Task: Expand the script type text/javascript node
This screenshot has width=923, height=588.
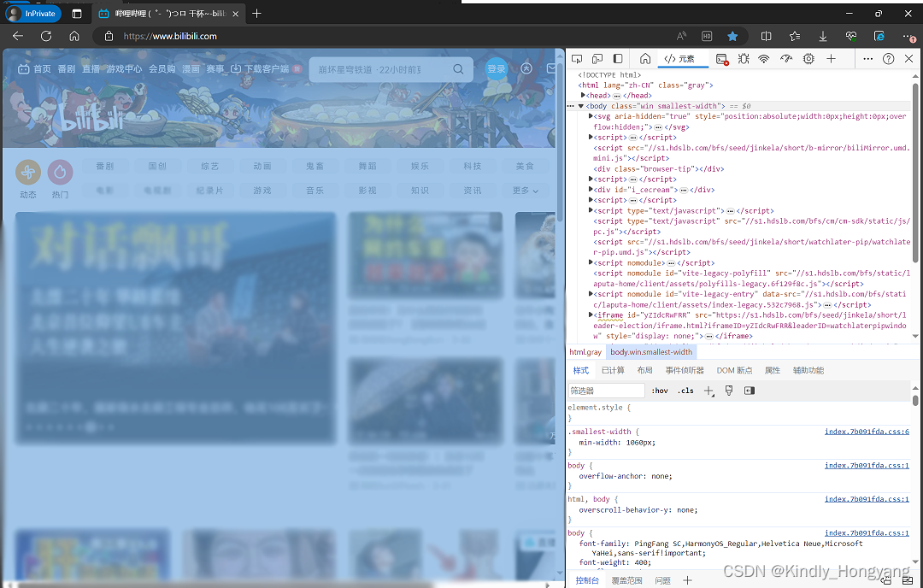Action: [591, 210]
